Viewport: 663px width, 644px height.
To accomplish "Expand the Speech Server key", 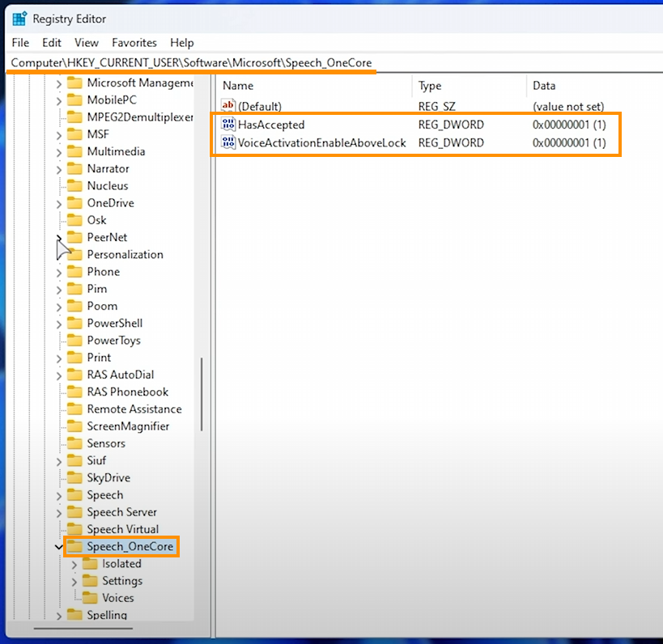I will tap(59, 513).
